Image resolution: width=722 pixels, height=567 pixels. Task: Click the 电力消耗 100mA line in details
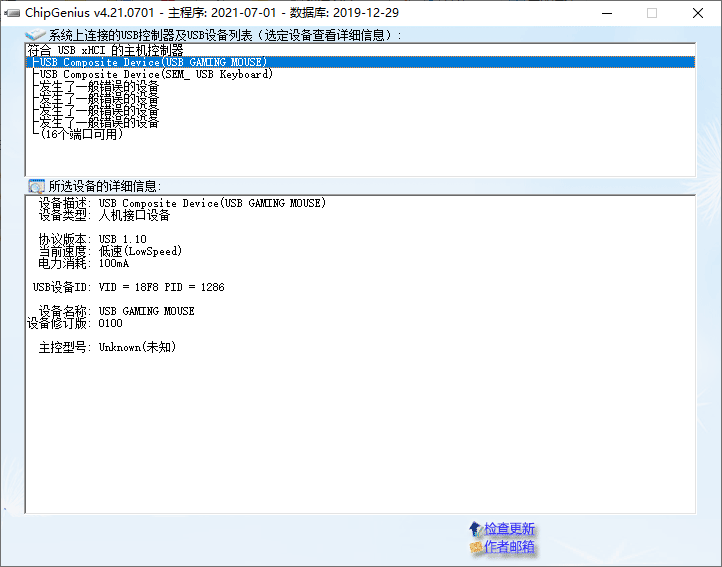click(x=84, y=263)
